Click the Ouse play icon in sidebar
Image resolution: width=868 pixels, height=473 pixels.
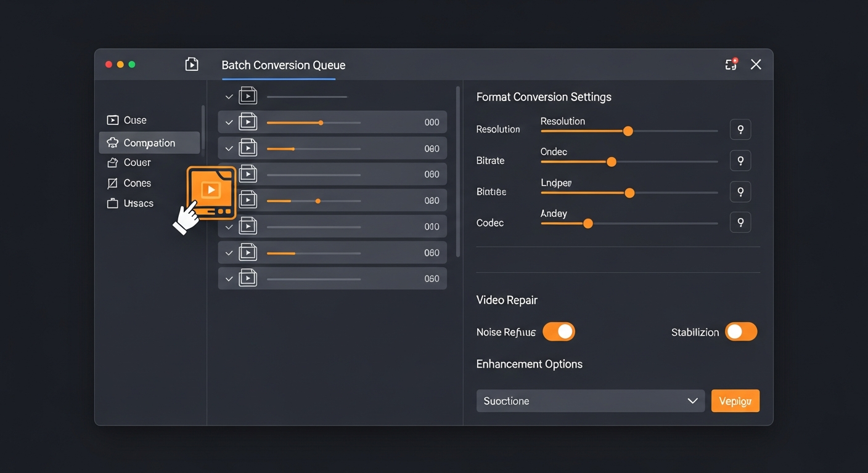(x=112, y=120)
